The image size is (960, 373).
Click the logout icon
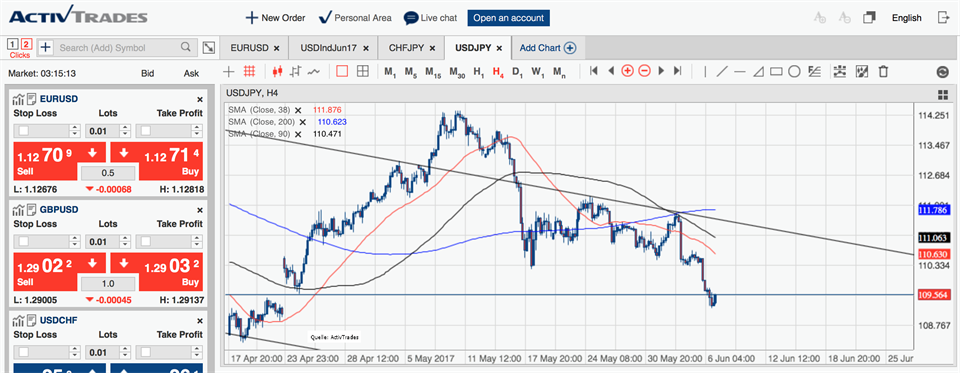point(943,18)
